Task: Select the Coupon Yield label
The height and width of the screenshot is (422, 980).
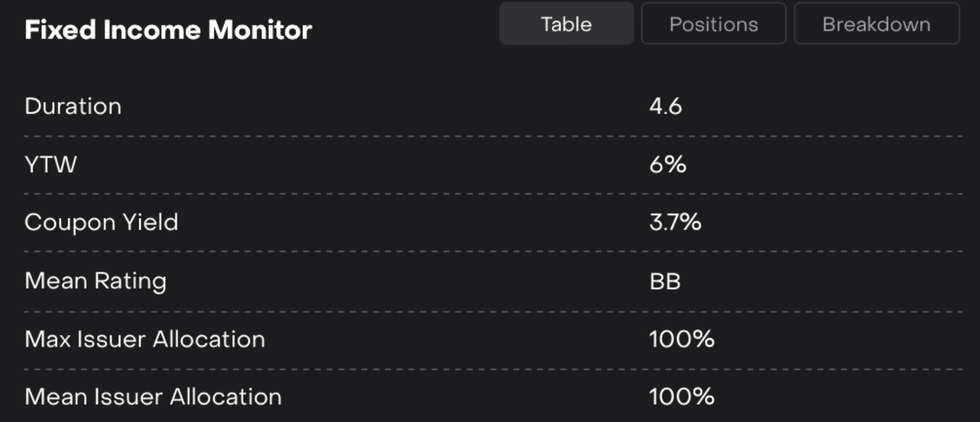Action: [x=101, y=222]
